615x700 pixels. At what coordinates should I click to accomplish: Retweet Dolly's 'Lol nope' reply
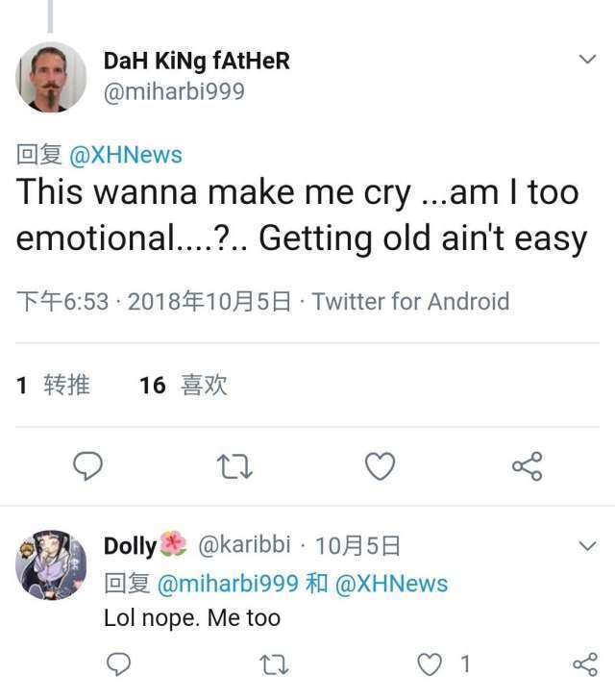pos(275,663)
